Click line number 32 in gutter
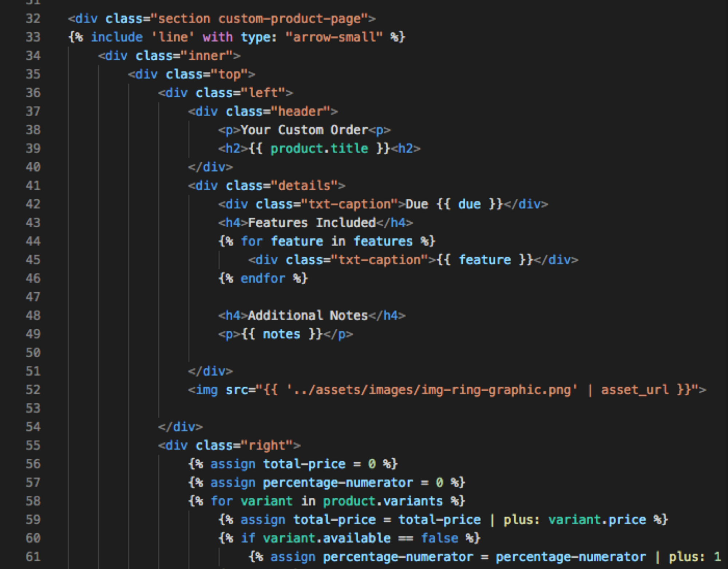728x569 pixels. coord(33,19)
